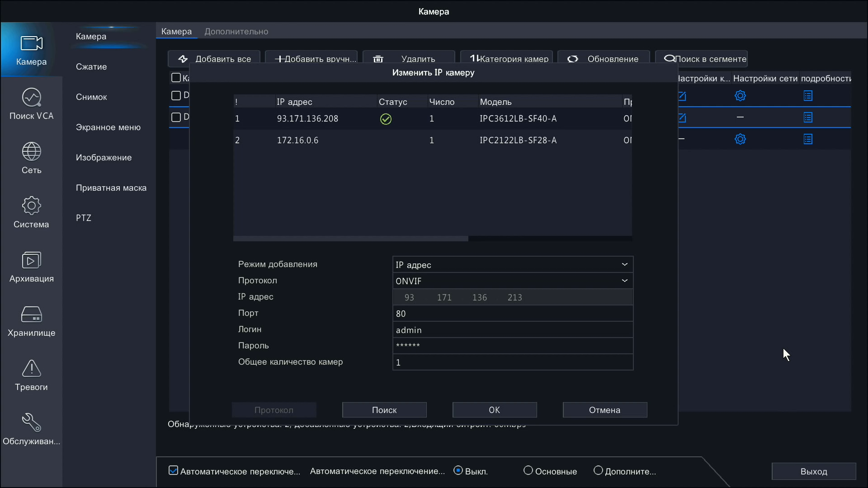
Task: Open the Обслуживание maintenance section
Action: (31, 429)
